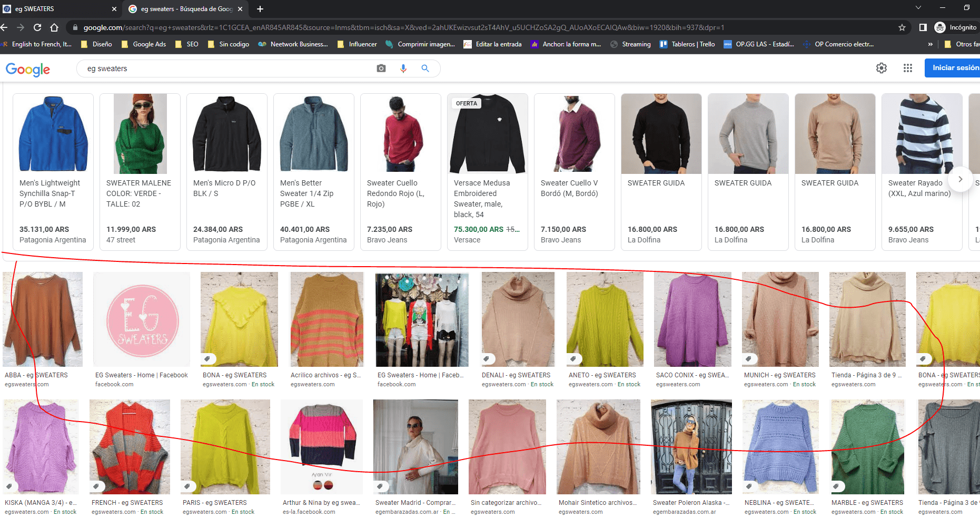Open the SACO CONIX purple sweater image
This screenshot has height=527, width=980.
coord(692,319)
